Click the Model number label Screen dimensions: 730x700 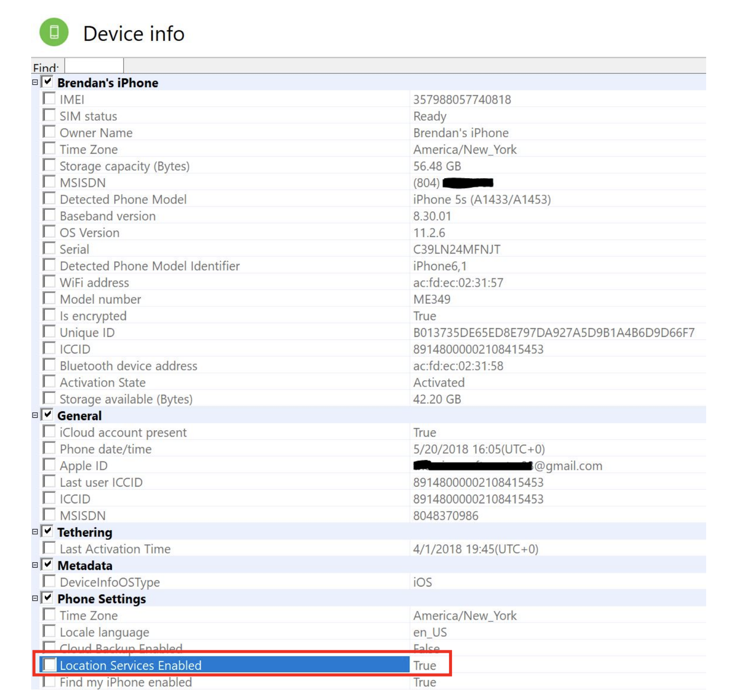click(x=100, y=299)
